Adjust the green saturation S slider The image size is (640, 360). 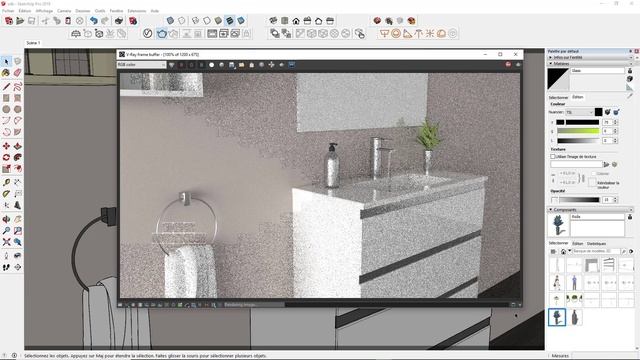click(x=578, y=131)
